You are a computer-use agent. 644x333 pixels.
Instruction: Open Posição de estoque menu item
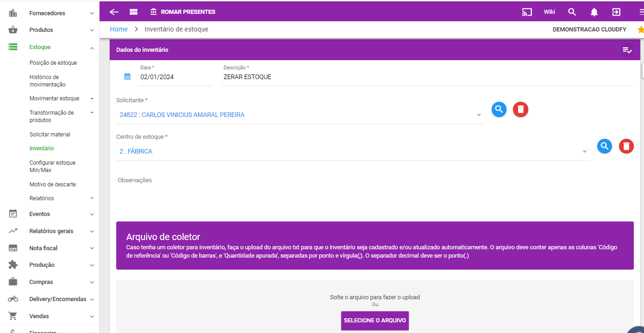(53, 63)
